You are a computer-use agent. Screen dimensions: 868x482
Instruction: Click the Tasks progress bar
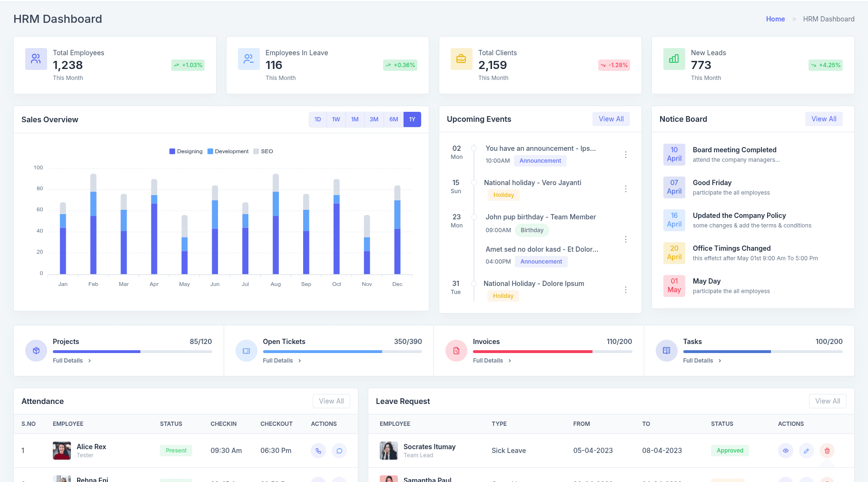(762, 352)
